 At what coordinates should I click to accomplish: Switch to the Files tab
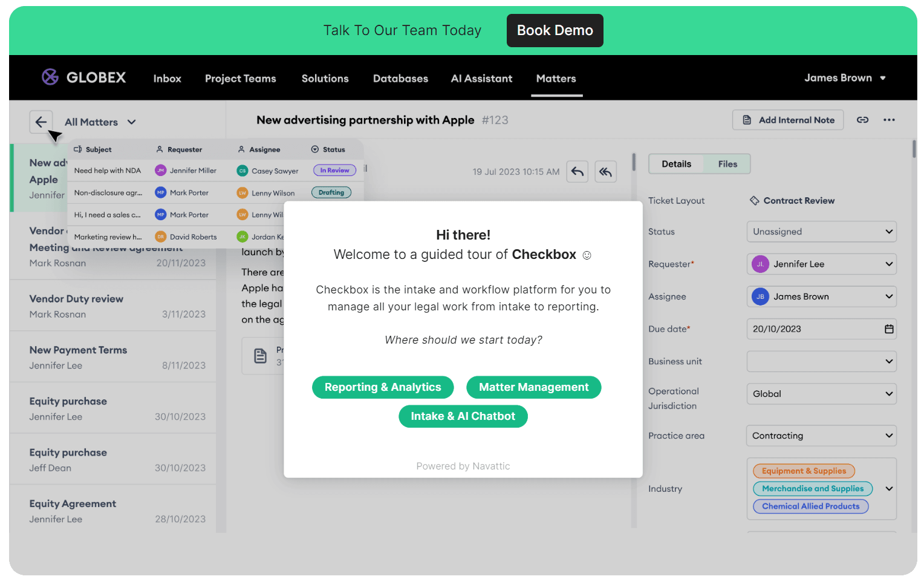727,164
